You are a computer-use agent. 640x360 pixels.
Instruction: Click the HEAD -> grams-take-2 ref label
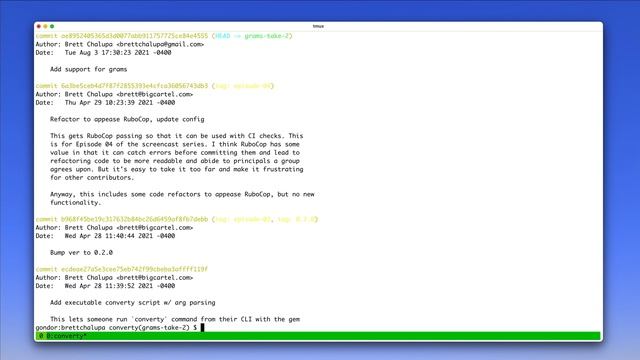coord(252,36)
